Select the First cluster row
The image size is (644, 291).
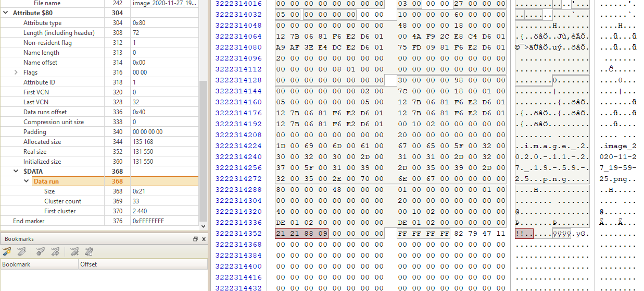99,211
